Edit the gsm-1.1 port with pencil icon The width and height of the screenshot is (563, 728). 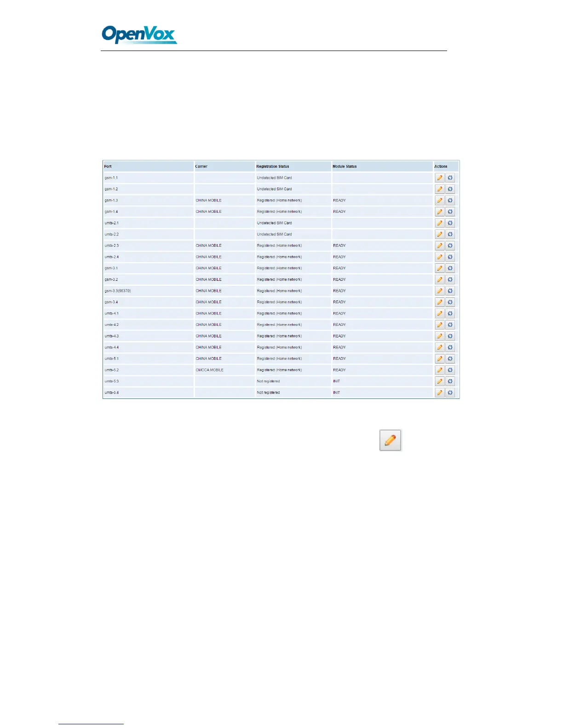point(440,178)
